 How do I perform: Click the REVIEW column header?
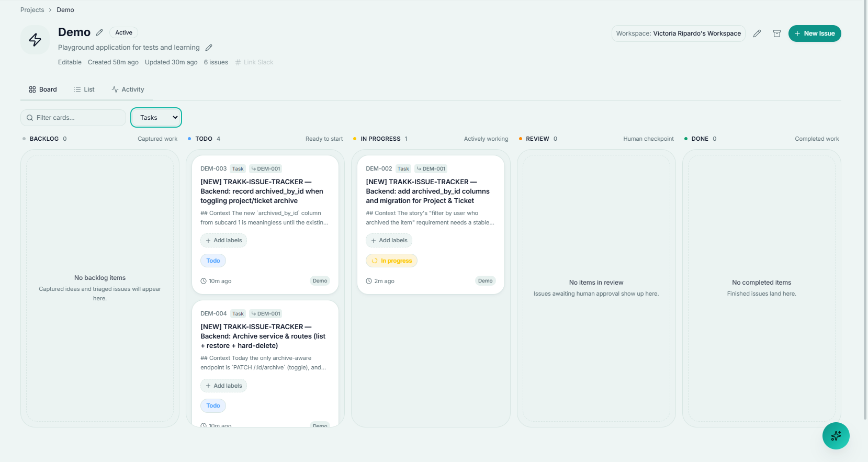537,139
